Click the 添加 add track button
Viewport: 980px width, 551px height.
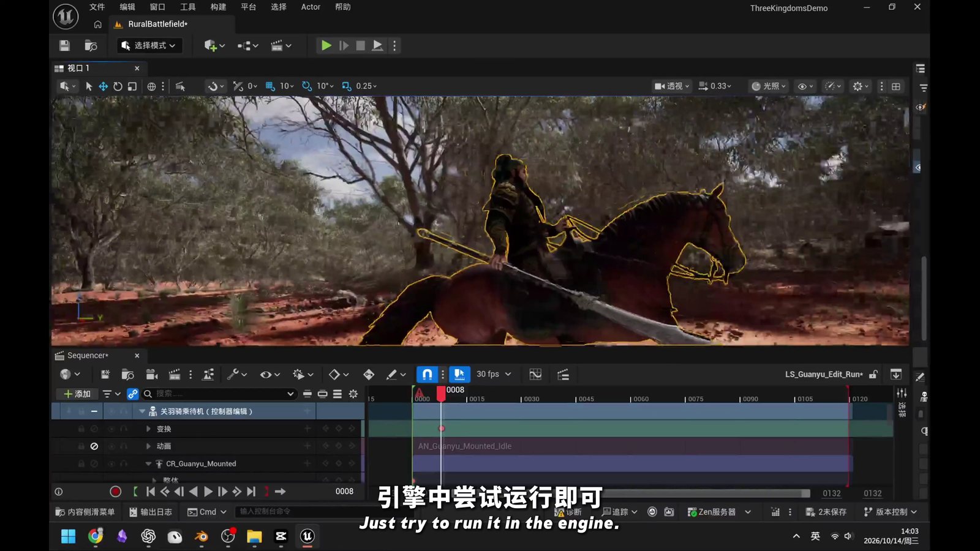77,394
